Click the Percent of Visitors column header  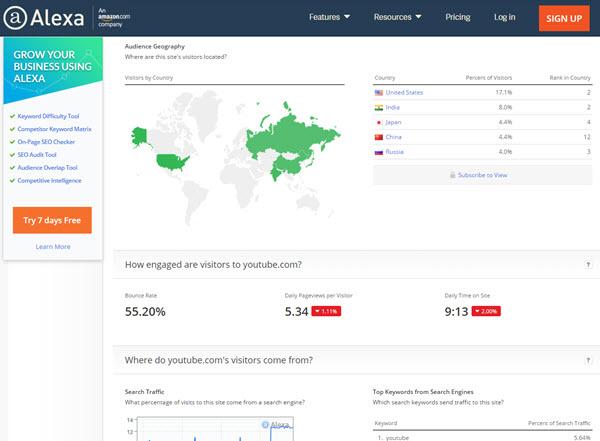[x=489, y=78]
